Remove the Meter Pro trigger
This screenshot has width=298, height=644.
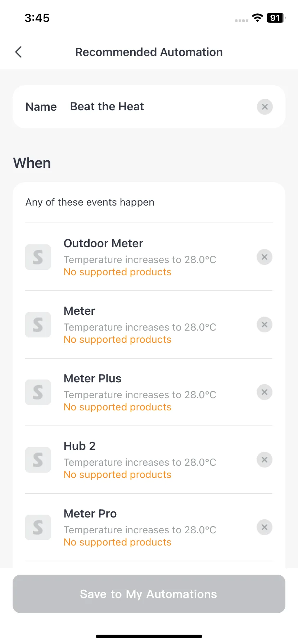pos(264,527)
